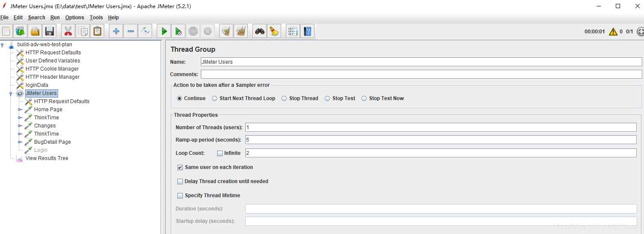
Task: Select the Stop Test radio button
Action: pyautogui.click(x=327, y=98)
